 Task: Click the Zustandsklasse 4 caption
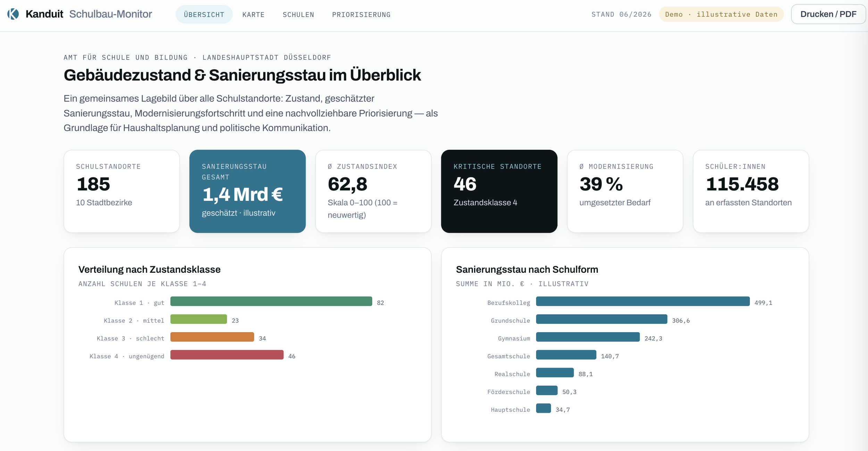pos(485,203)
